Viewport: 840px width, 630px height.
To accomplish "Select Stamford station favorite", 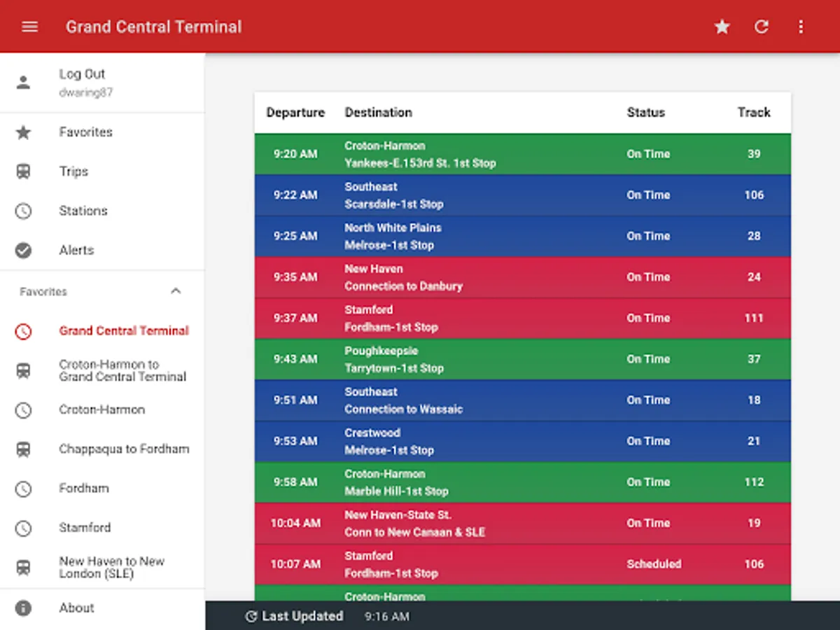I will click(x=102, y=528).
